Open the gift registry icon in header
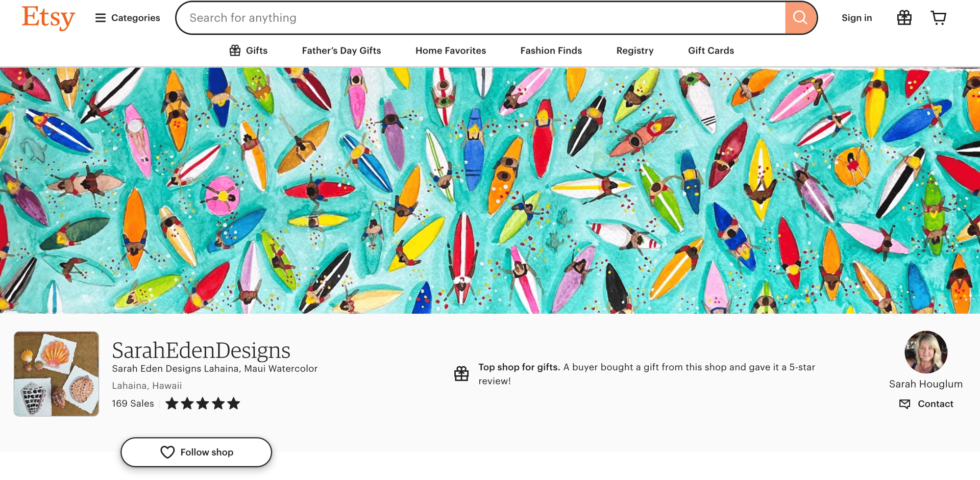 [904, 18]
